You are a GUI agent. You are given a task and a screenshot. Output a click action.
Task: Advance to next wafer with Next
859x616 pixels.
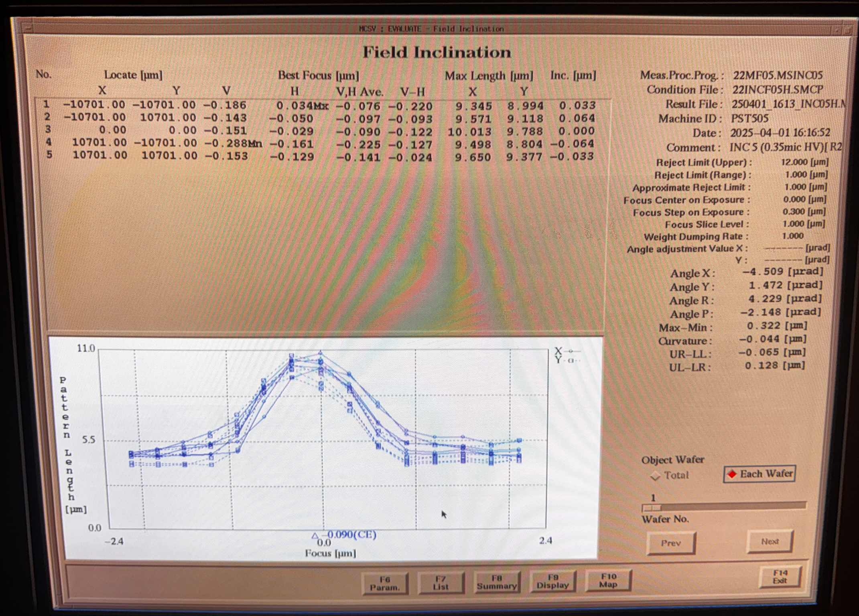point(770,541)
